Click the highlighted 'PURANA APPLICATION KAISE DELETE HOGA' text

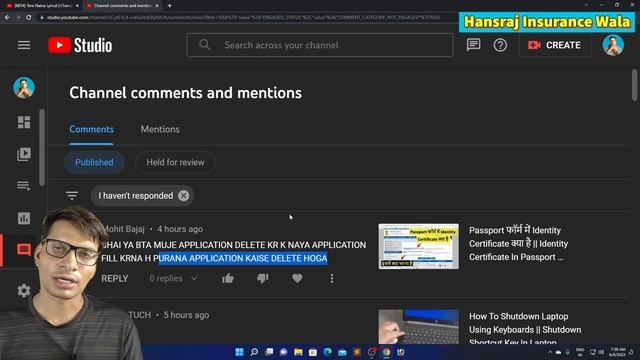tap(243, 258)
